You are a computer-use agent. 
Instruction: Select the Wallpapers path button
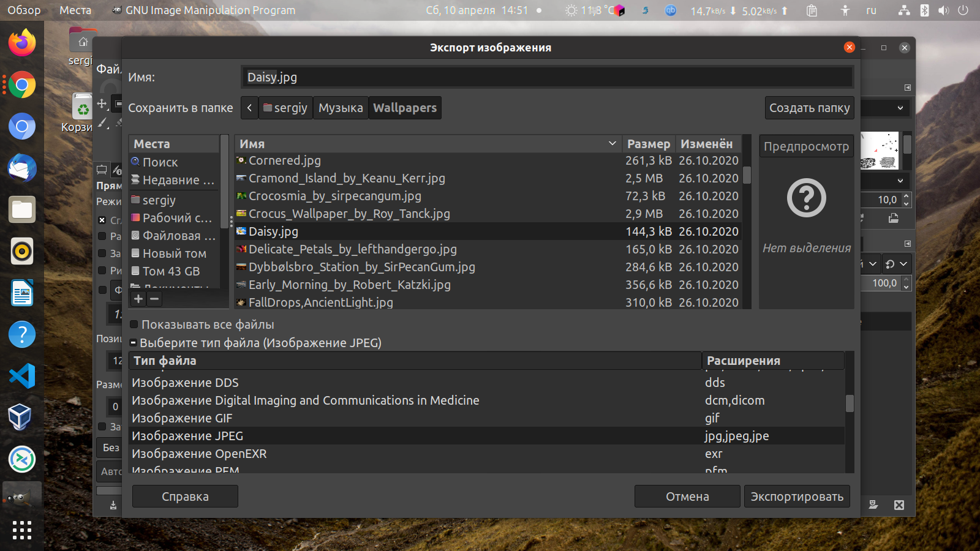click(x=405, y=108)
